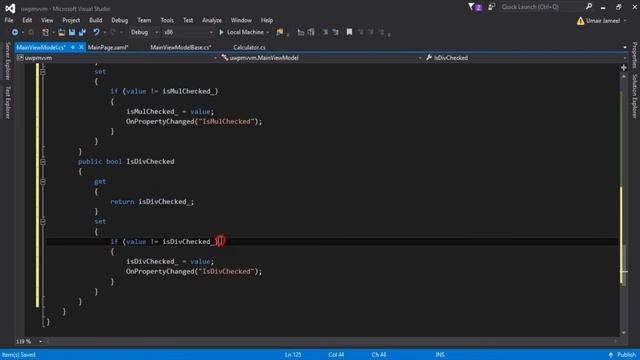This screenshot has height=360, width=640.
Task: Click the scroll down arrow of editor
Action: (624, 333)
